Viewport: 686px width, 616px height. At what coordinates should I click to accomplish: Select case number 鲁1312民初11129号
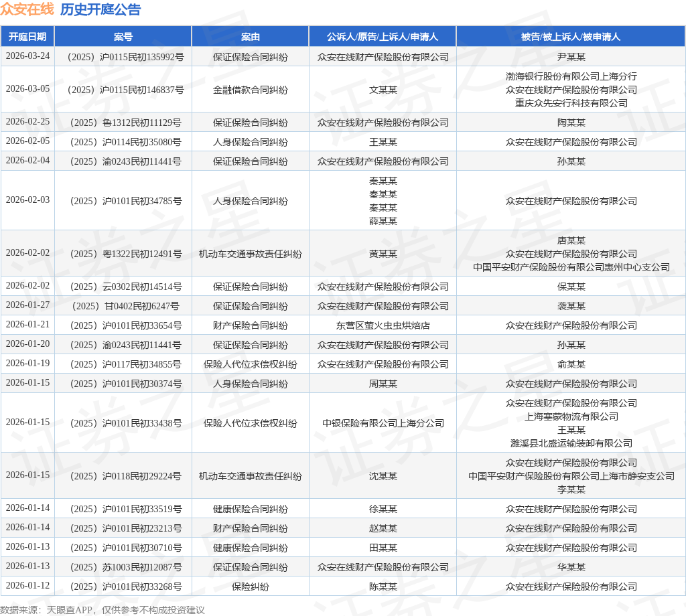click(142, 123)
